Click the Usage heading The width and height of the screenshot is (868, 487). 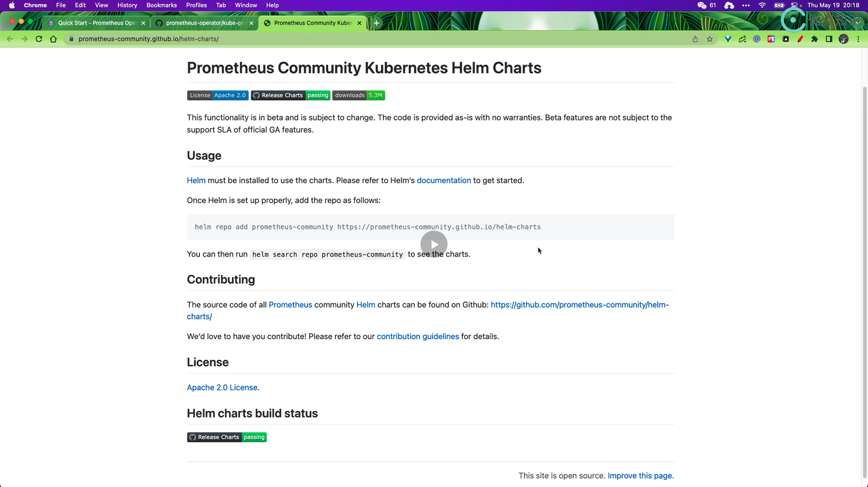(204, 156)
